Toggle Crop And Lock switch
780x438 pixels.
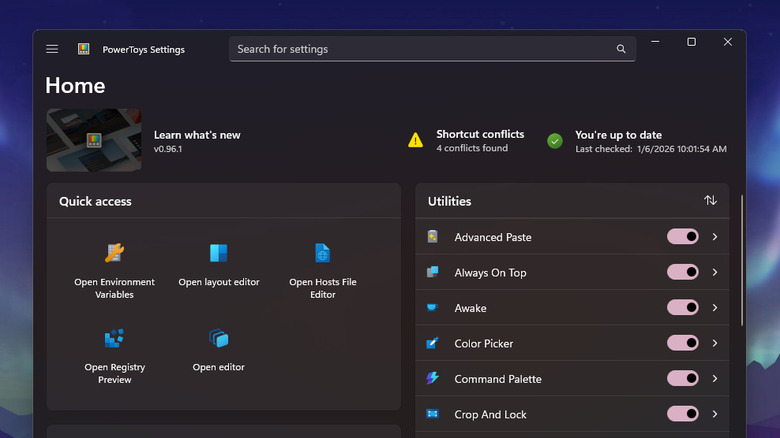pyautogui.click(x=682, y=414)
